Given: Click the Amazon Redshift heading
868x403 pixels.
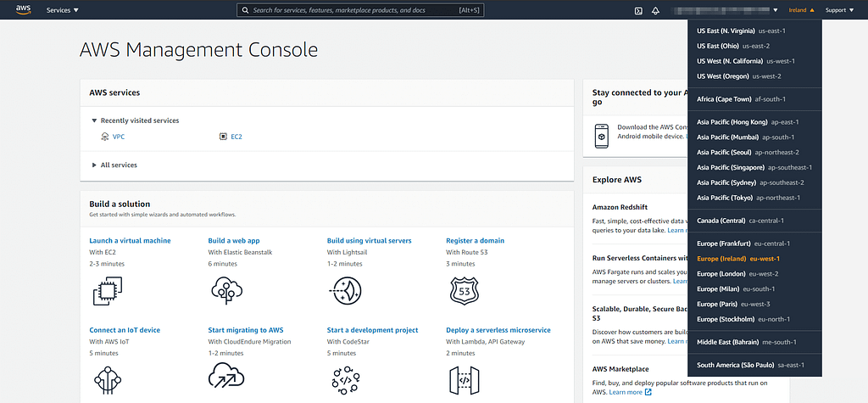Looking at the screenshot, I should [x=620, y=207].
